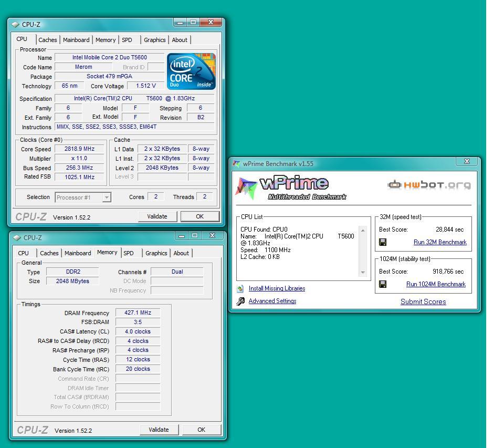The width and height of the screenshot is (504, 448).
Task: Click the FSB:DRAM 3:5 value
Action: 138,322
